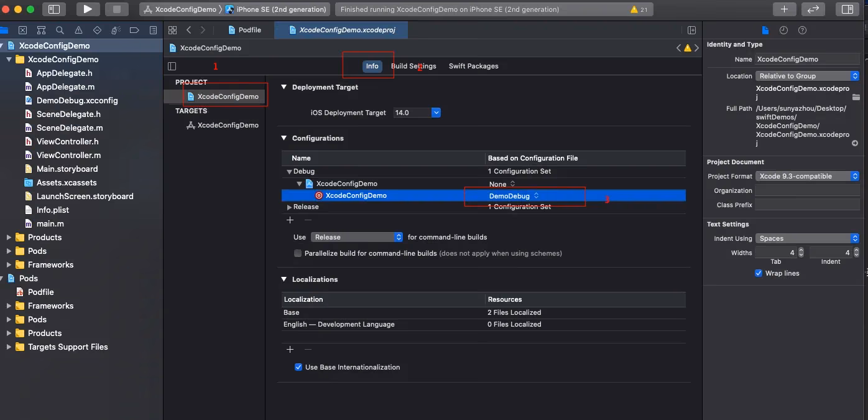Open the iOS Deployment Target dropdown

click(x=436, y=113)
